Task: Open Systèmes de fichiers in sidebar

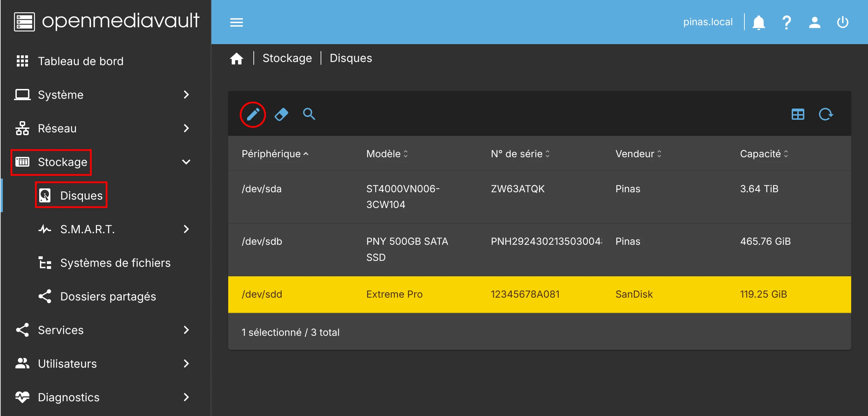Action: [x=115, y=263]
